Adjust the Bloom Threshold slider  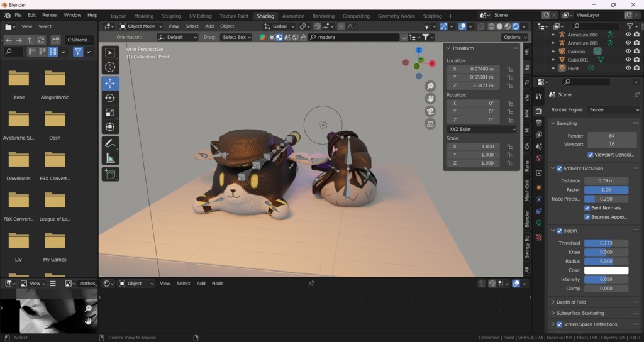click(606, 243)
